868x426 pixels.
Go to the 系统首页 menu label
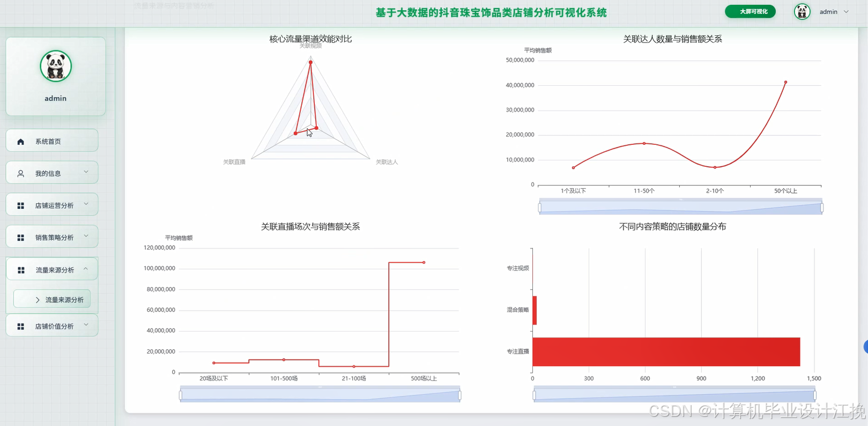coord(48,142)
